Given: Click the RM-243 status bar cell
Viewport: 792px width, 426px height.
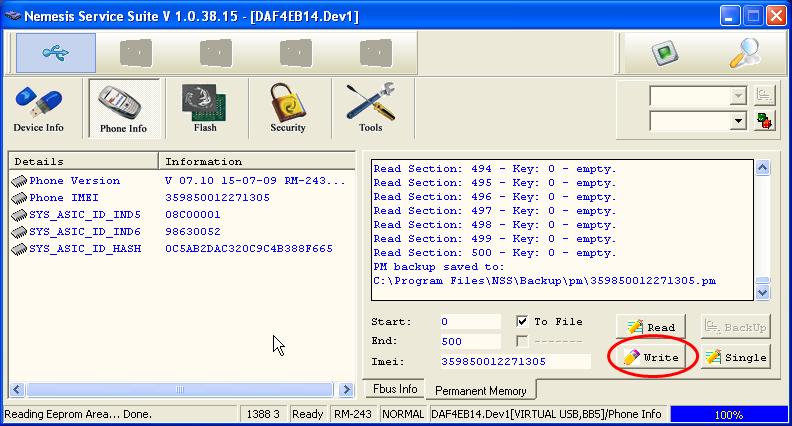Looking at the screenshot, I should 353,414.
